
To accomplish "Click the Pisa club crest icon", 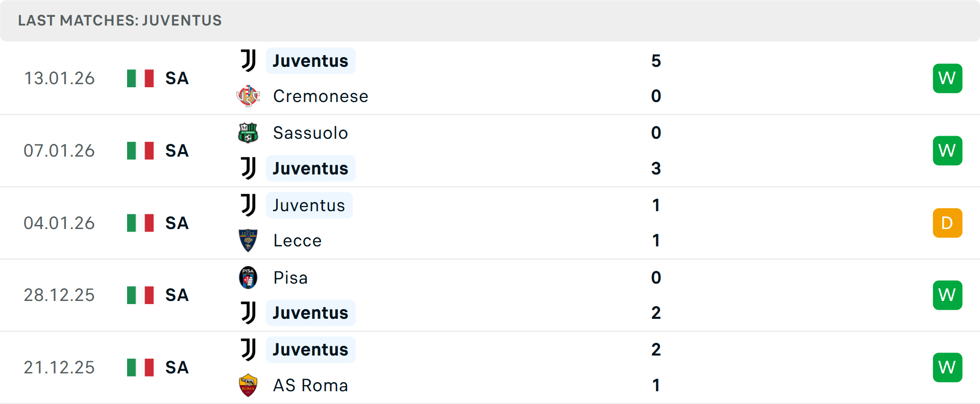I will [x=248, y=277].
